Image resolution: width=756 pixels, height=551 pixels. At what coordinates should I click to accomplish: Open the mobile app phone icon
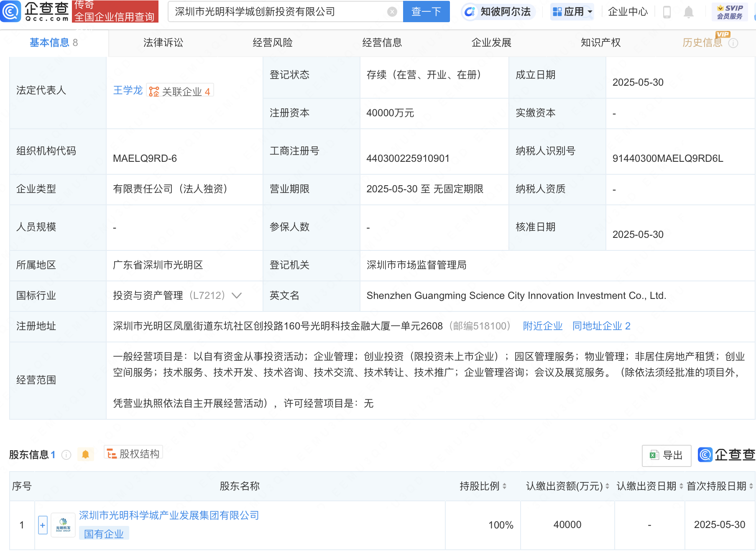(667, 12)
